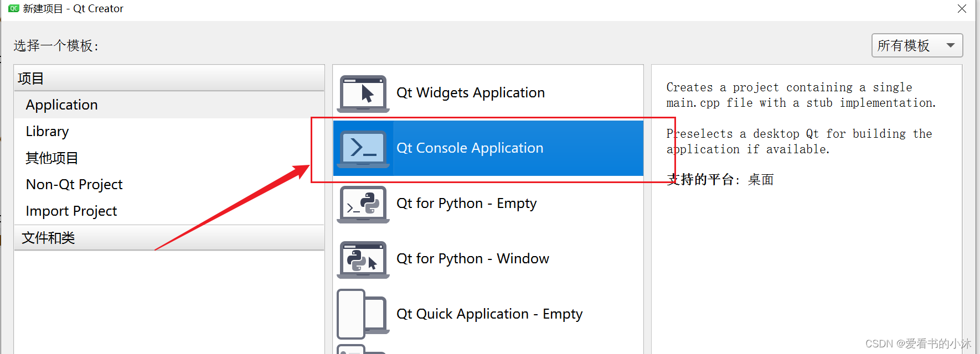Click the 支持的平台: 桌面 text
Image resolution: width=980 pixels, height=354 pixels.
pyautogui.click(x=720, y=179)
